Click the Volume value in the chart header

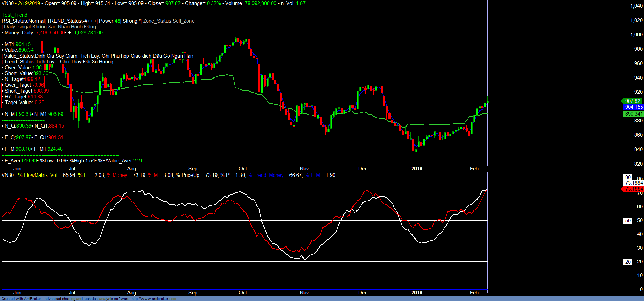click(x=260, y=3)
